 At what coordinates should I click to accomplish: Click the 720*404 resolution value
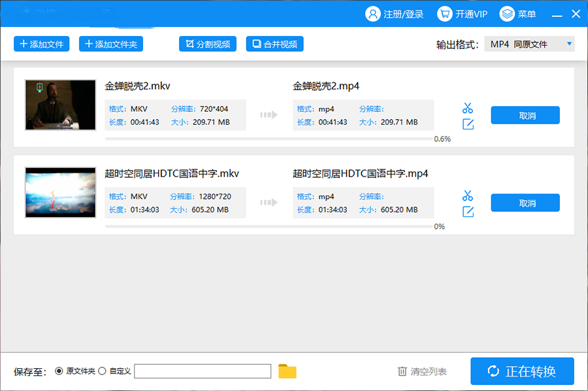click(214, 109)
